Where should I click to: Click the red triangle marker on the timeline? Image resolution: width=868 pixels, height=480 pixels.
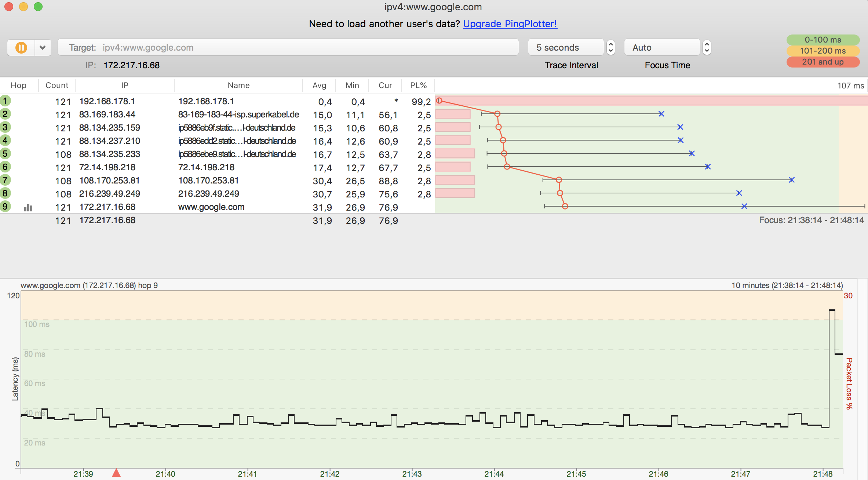[116, 472]
